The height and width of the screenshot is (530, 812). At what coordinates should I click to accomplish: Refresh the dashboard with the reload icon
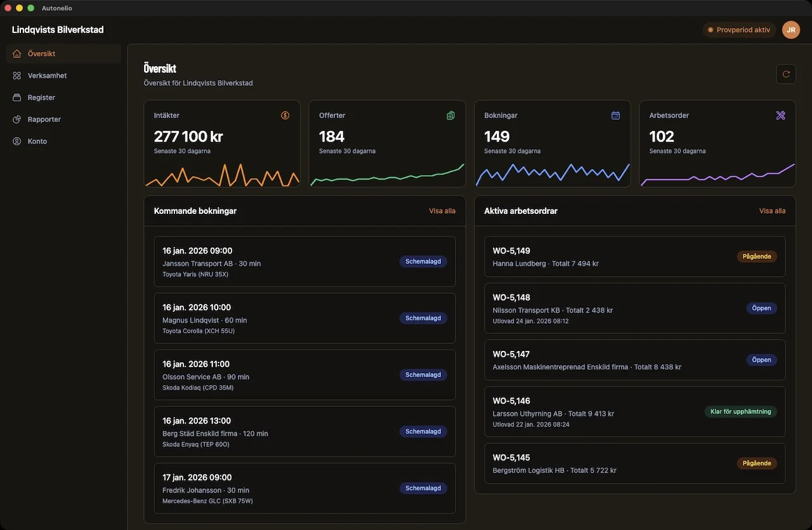785,74
